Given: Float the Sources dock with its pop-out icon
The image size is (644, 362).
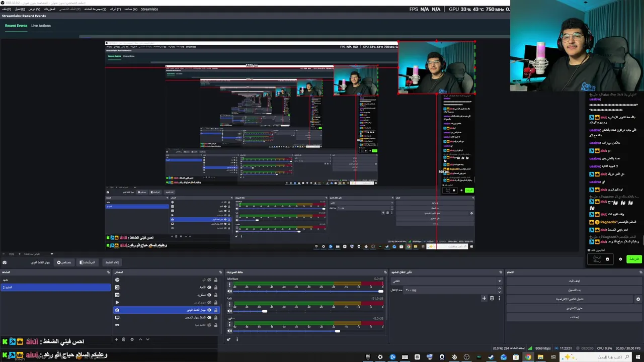Looking at the screenshot, I should 220,272.
